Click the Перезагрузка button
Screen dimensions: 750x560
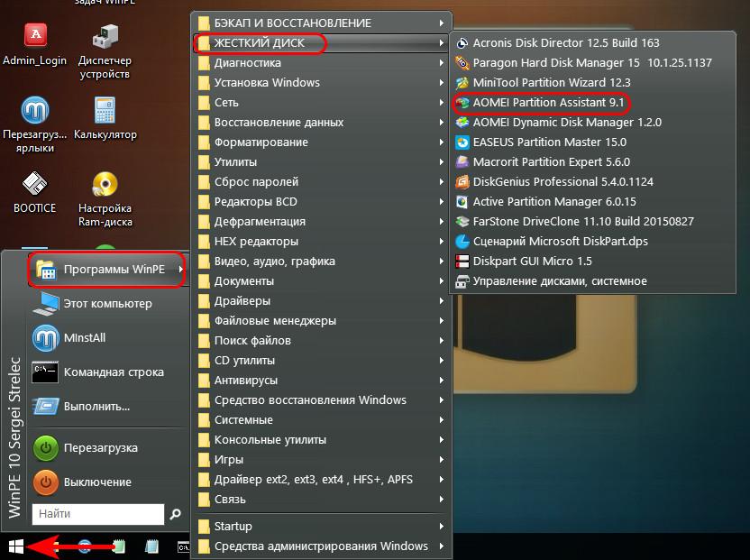(108, 448)
